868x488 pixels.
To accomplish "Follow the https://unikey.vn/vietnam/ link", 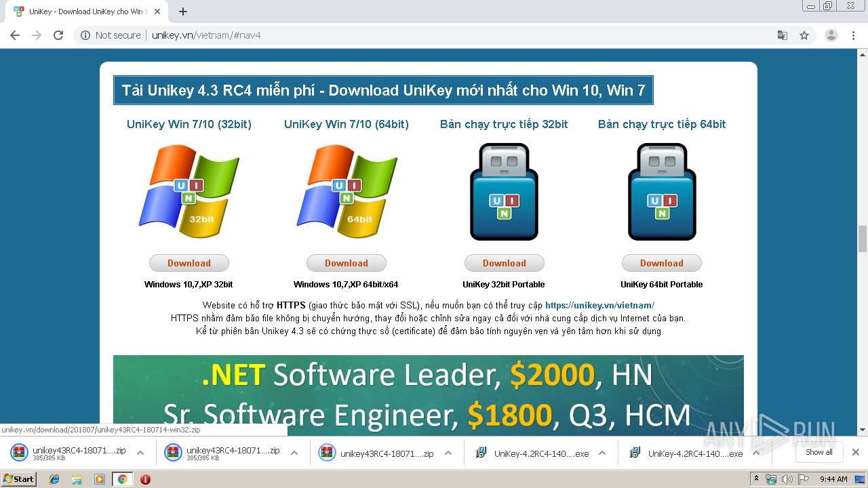I will coord(599,306).
